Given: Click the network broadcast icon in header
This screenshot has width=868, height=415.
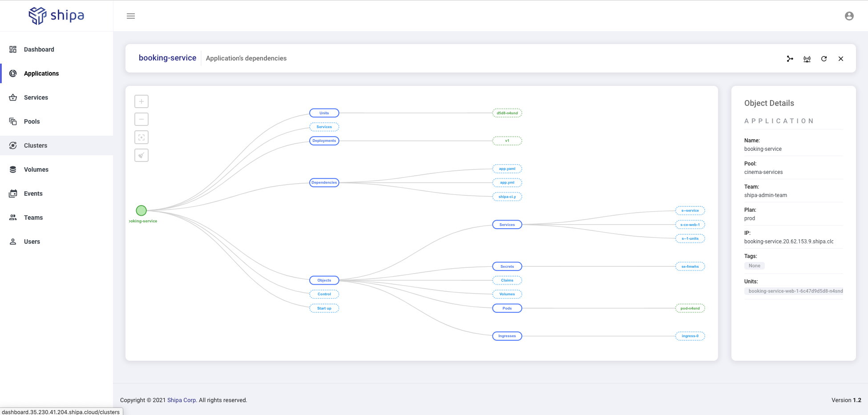Looking at the screenshot, I should (x=807, y=59).
